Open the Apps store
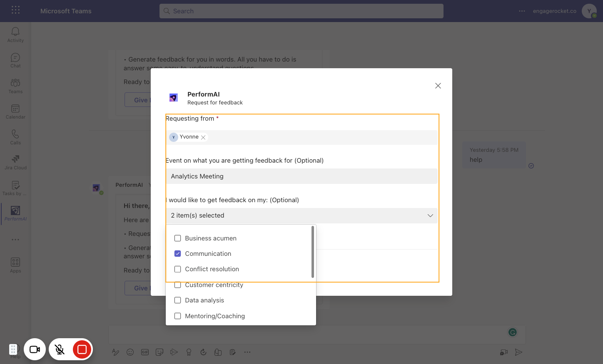This screenshot has height=364, width=603. coord(15,265)
